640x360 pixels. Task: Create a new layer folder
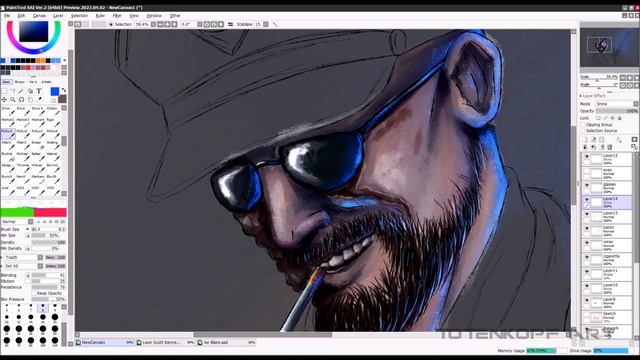[601, 140]
